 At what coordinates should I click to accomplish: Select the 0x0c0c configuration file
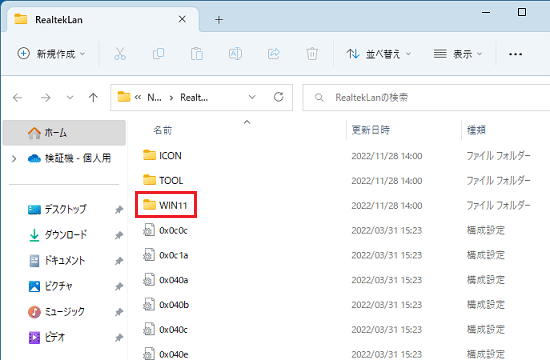[173, 231]
